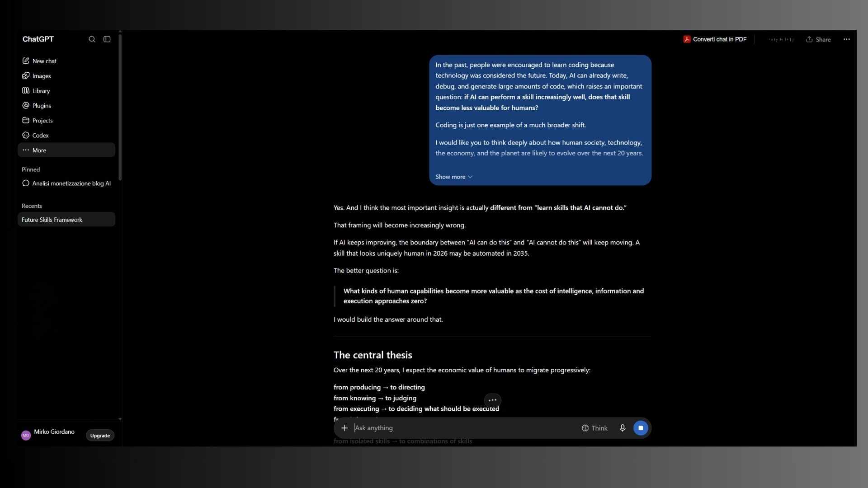Open Library in the sidebar
The width and height of the screenshot is (868, 488).
[x=66, y=91]
